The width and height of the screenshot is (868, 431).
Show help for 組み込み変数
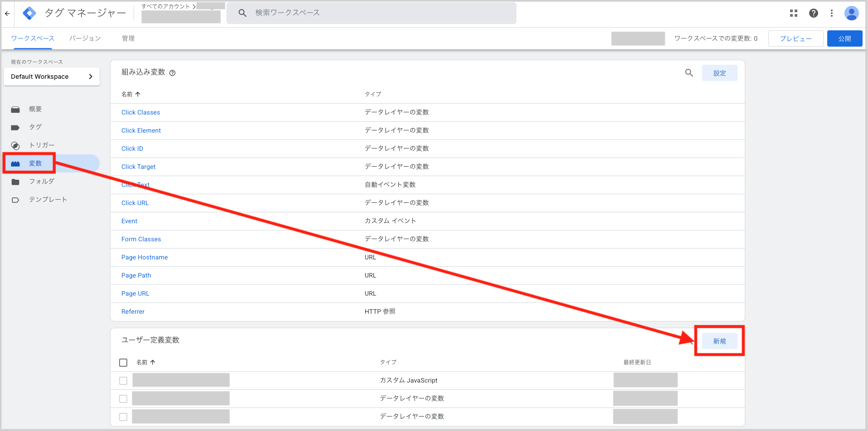pyautogui.click(x=173, y=73)
